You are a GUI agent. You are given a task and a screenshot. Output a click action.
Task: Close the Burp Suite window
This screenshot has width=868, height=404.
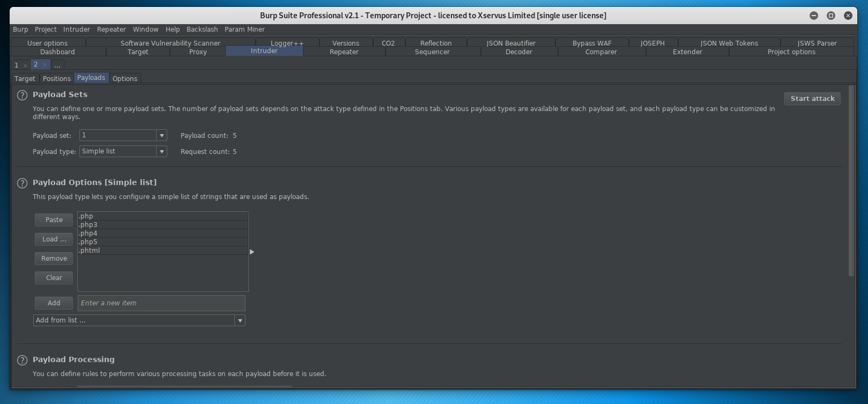[848, 16]
